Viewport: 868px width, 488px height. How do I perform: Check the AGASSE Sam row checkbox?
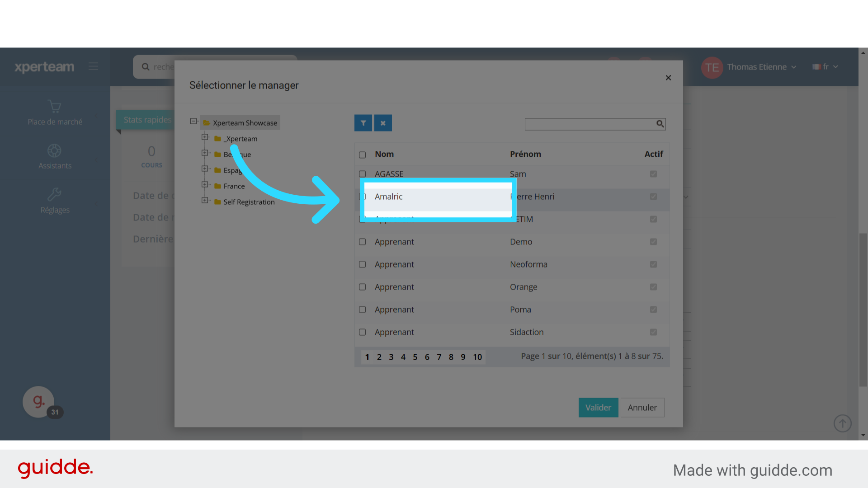362,174
